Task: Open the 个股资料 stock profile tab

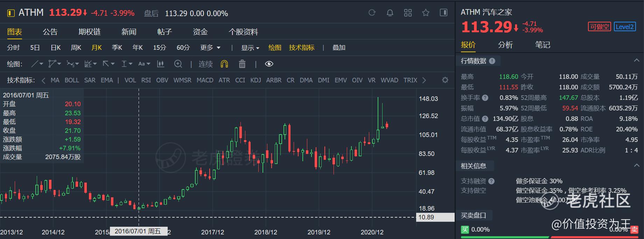Action: click(x=243, y=32)
